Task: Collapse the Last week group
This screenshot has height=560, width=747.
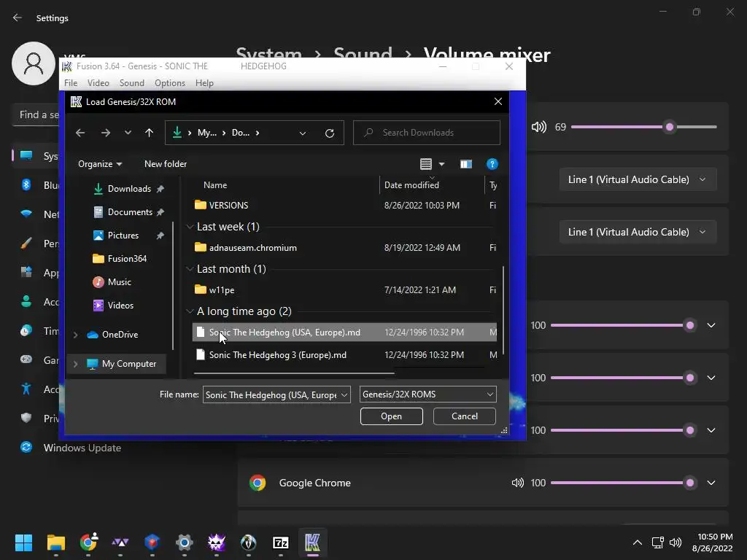Action: pos(190,227)
